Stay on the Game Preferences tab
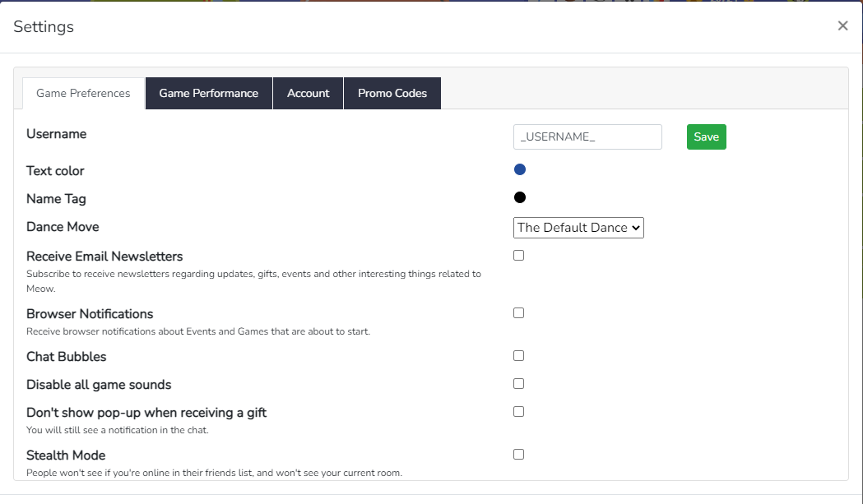 [82, 93]
